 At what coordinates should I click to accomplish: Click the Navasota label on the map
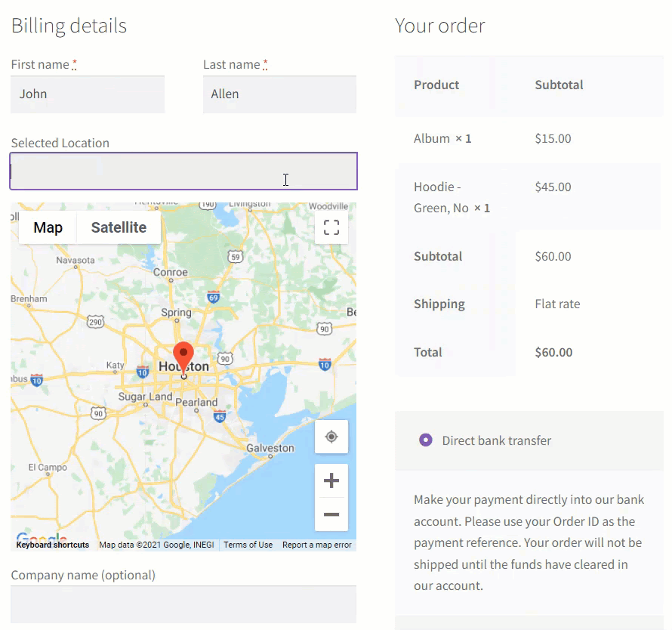[x=76, y=260]
